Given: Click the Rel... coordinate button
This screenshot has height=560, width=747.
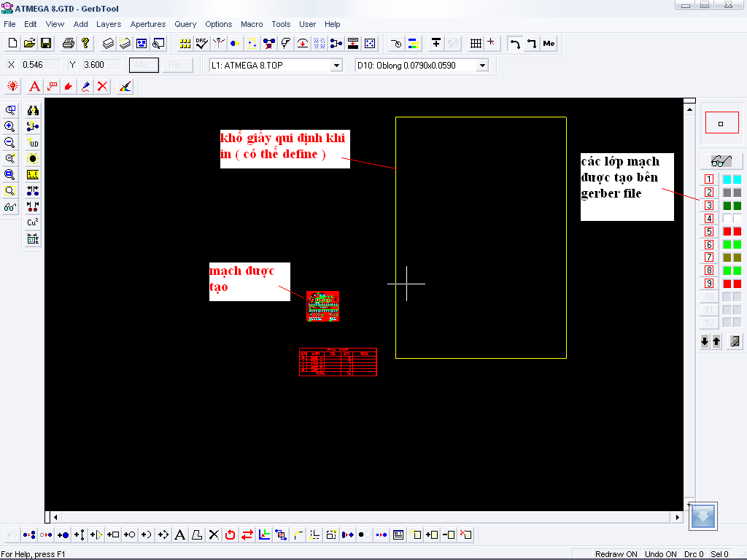Looking at the screenshot, I should pos(178,65).
